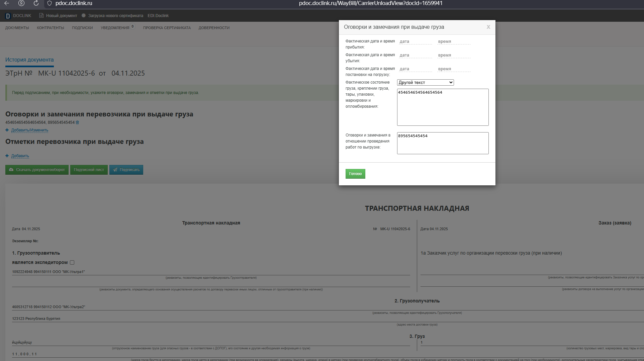Click departure time field (убытия)
The width and height of the screenshot is (644, 361).
tap(454, 55)
